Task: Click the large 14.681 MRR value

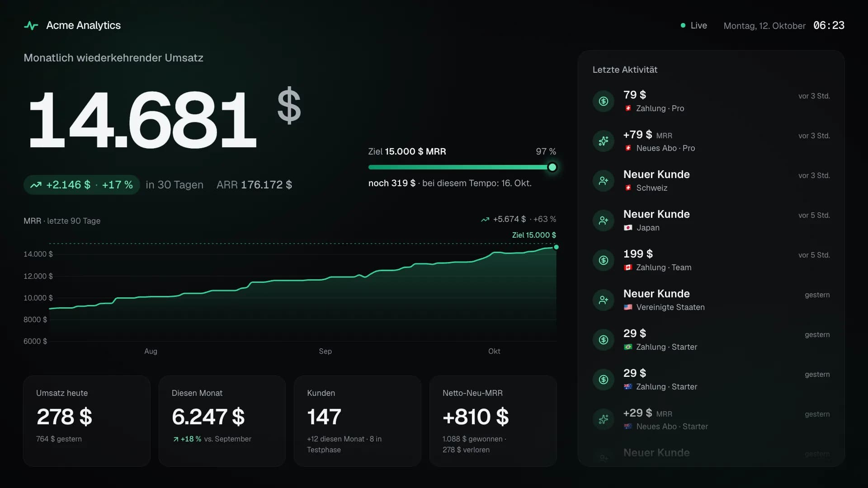Action: (142, 119)
